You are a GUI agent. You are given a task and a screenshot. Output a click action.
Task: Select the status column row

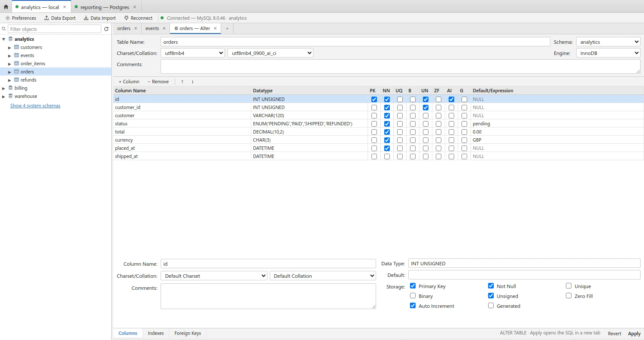[379, 124]
